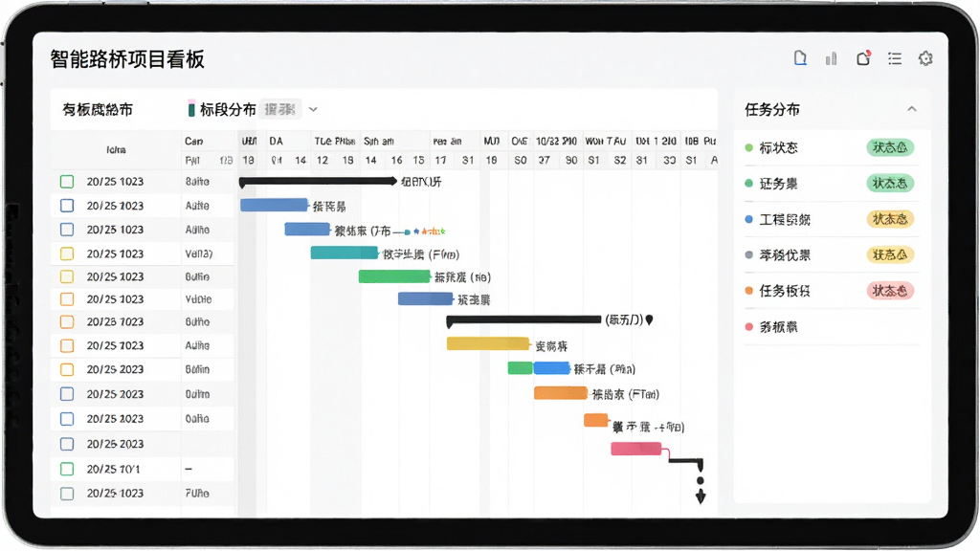Open the bar chart statistics icon
Viewport: 980px width, 551px height.
click(831, 58)
